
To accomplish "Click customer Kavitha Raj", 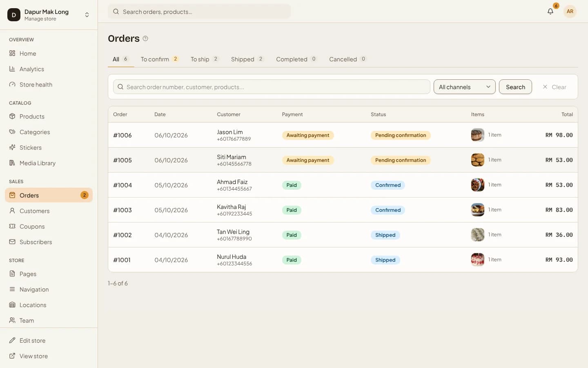I will [231, 207].
